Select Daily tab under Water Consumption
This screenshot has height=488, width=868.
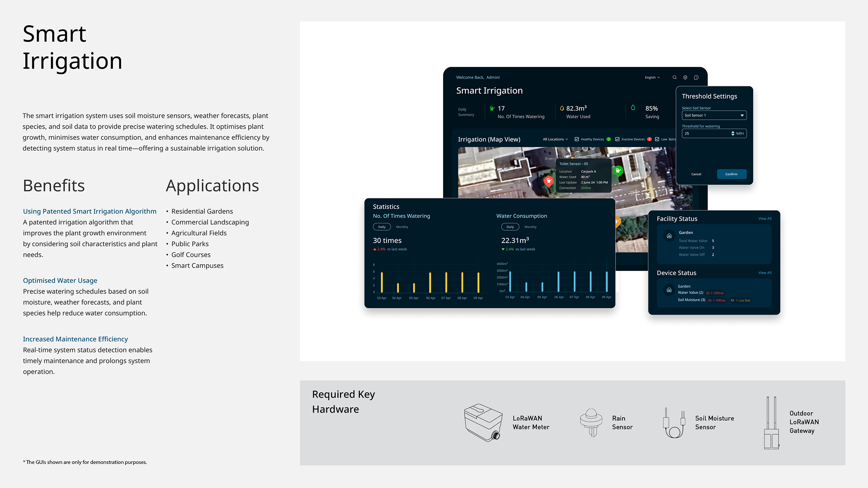510,227
